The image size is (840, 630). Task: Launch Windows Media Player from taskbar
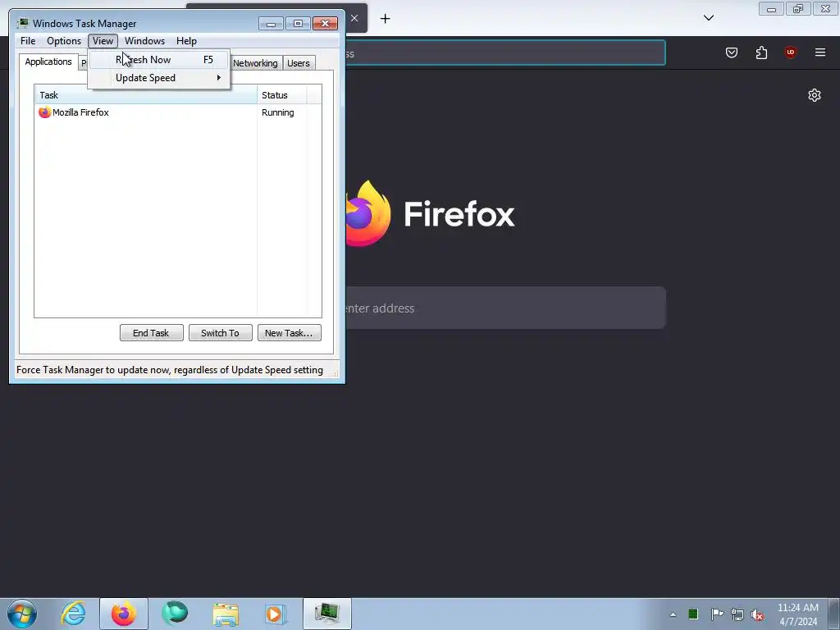tap(276, 614)
